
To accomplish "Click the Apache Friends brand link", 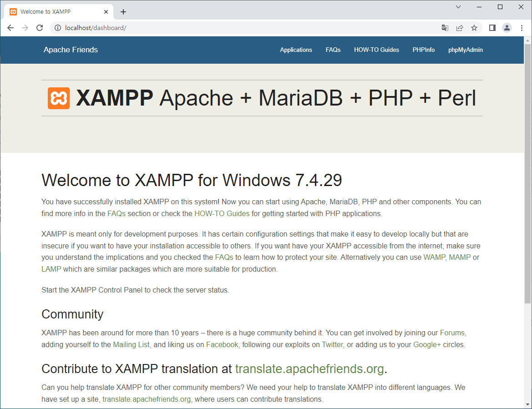I will (x=71, y=50).
